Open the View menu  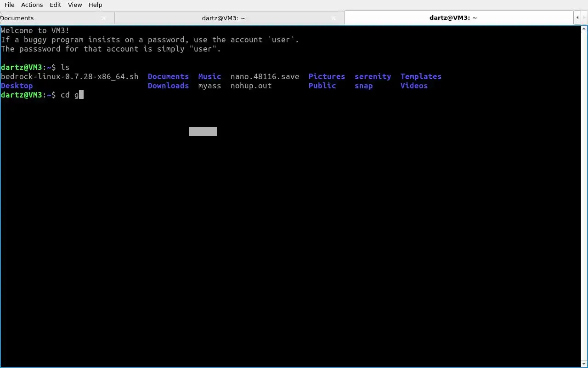tap(75, 5)
